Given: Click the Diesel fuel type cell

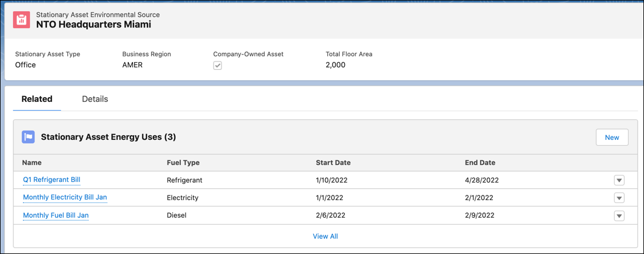Looking at the screenshot, I should [x=177, y=215].
